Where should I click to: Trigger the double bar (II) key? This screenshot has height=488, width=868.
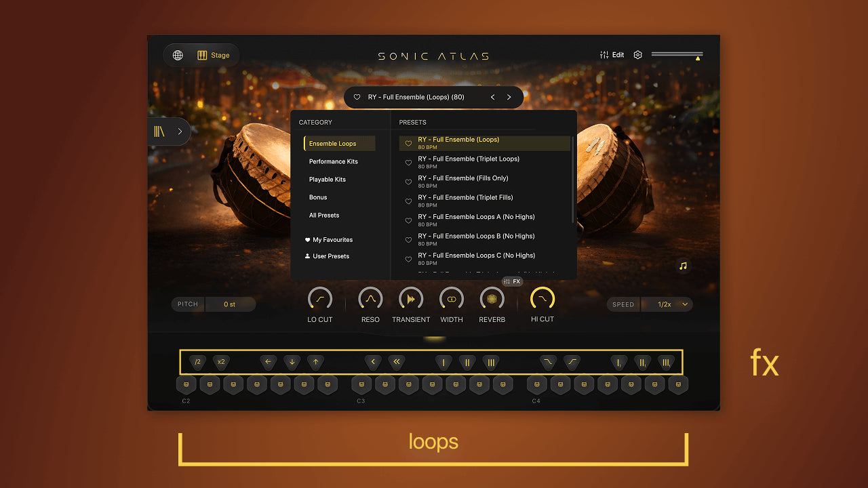(467, 362)
